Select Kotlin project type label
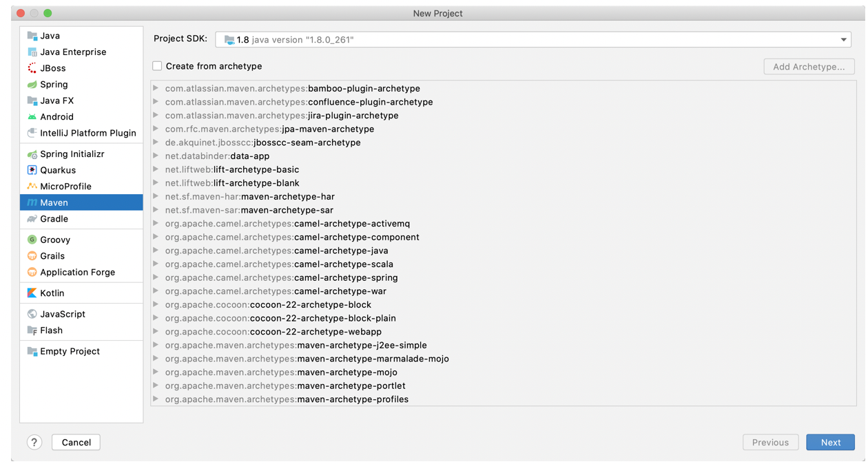868x464 pixels. pyautogui.click(x=52, y=293)
